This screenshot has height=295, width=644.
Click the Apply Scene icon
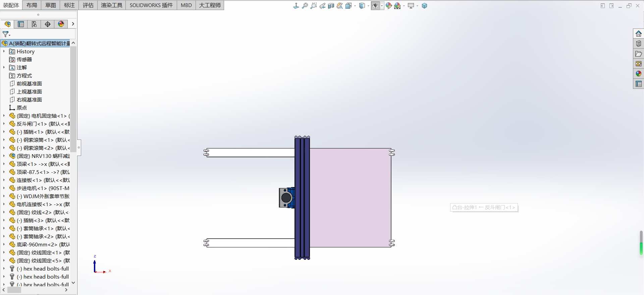click(397, 6)
